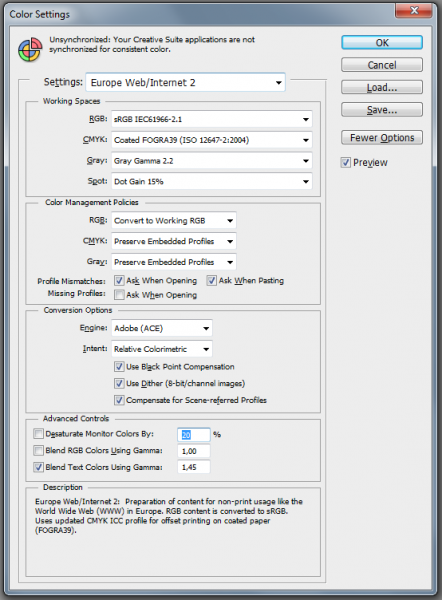Change the RGB policy Convert to Working RGB
Viewport: 442px width, 600px height.
coord(174,220)
